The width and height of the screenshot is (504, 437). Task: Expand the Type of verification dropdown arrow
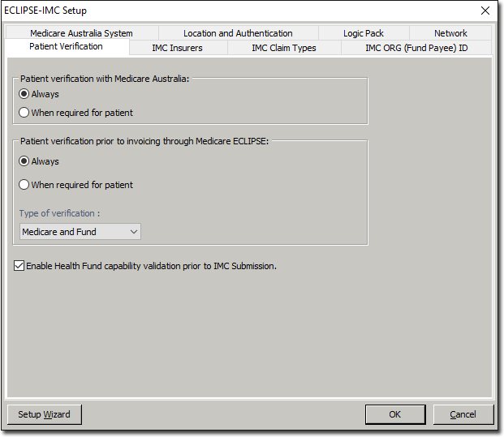click(x=134, y=232)
